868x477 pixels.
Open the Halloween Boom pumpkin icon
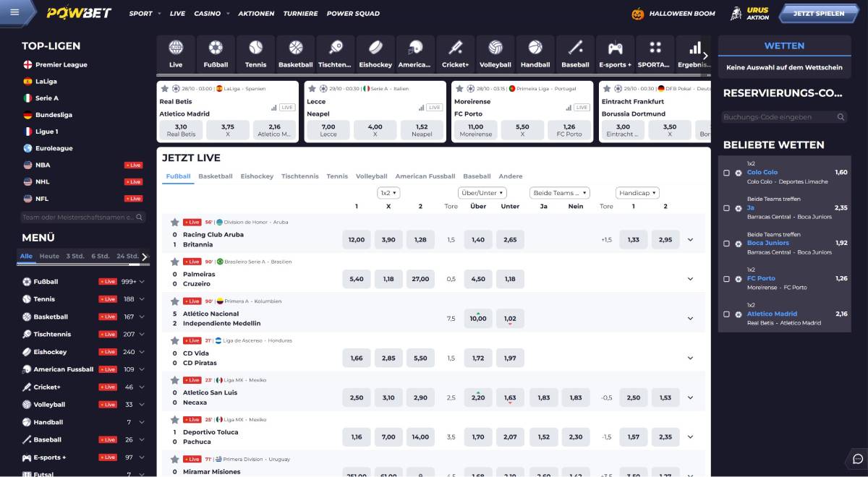(638, 12)
